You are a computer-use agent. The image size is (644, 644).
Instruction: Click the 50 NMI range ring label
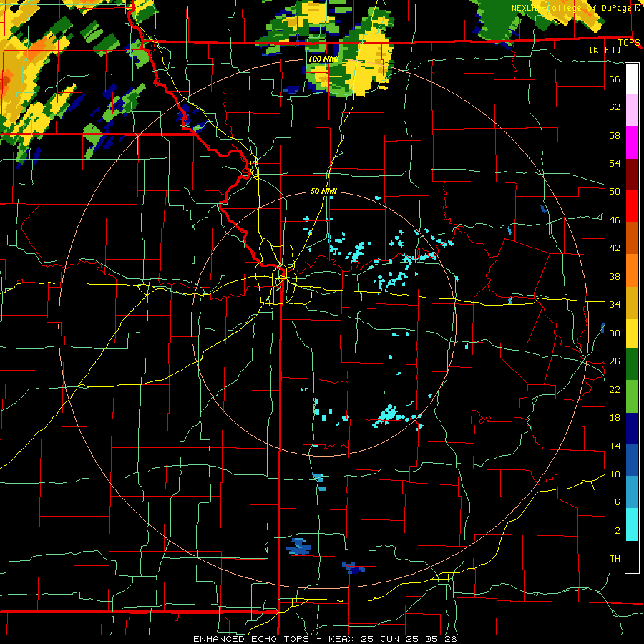click(x=323, y=191)
